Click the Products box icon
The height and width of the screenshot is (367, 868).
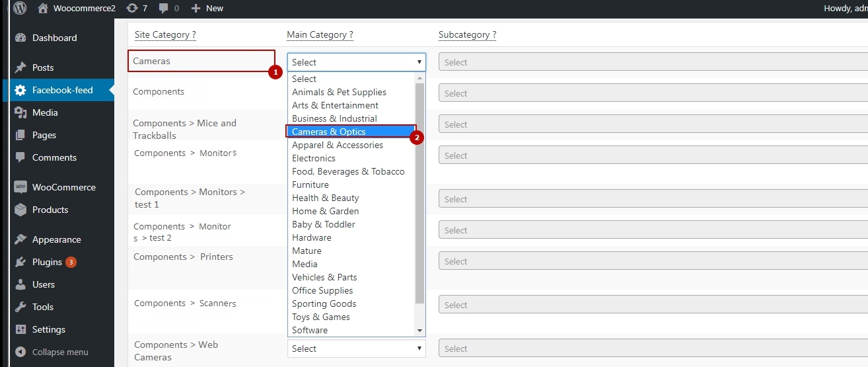(20, 210)
